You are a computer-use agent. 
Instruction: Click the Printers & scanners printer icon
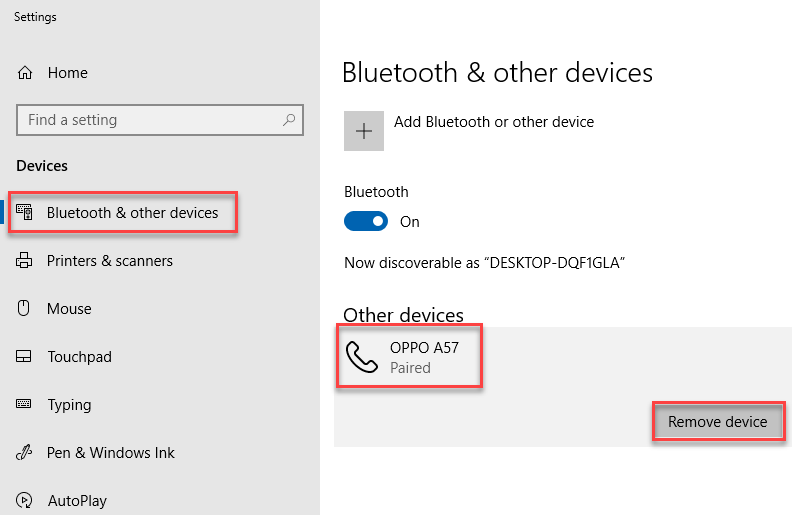24,260
